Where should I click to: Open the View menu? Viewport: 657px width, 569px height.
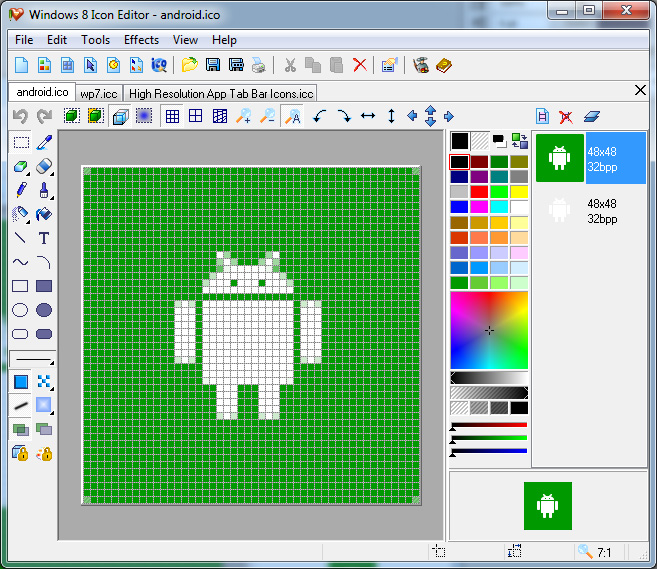185,40
